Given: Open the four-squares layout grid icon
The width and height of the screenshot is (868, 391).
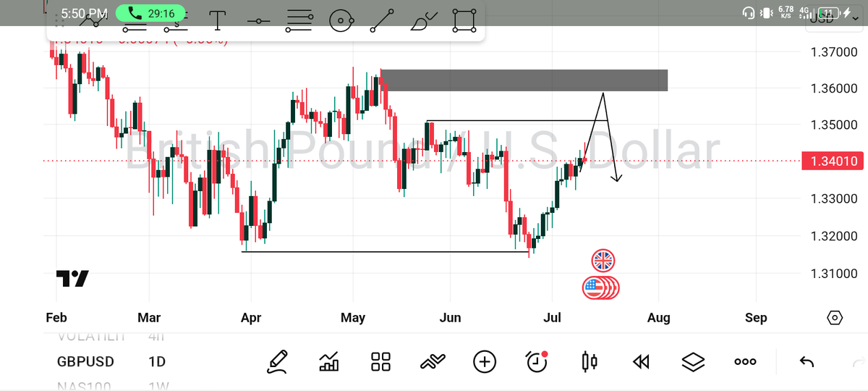Looking at the screenshot, I should click(380, 361).
